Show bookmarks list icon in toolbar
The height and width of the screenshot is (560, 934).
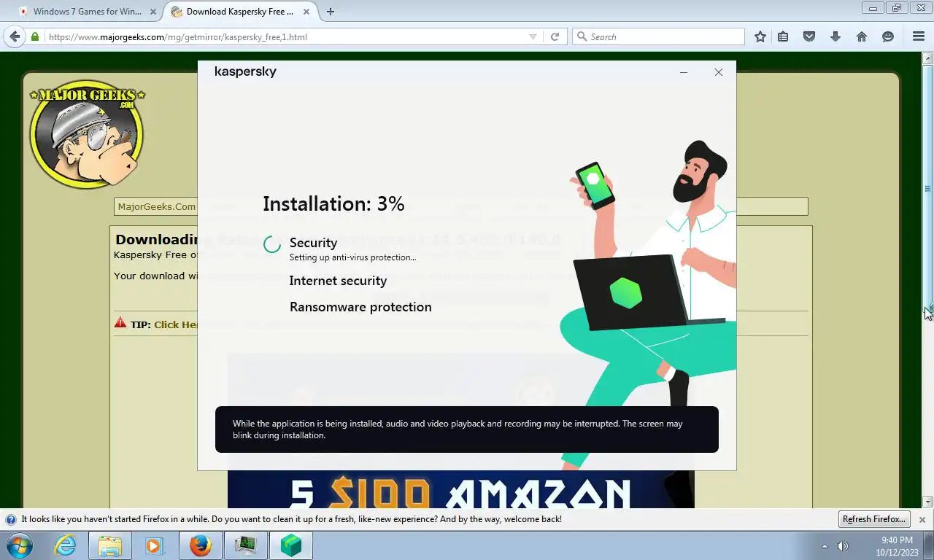(783, 36)
